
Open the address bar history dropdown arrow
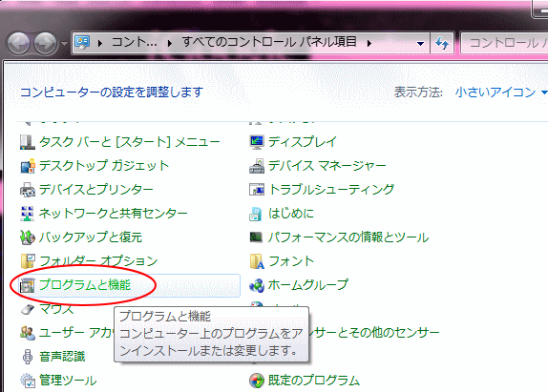[420, 44]
